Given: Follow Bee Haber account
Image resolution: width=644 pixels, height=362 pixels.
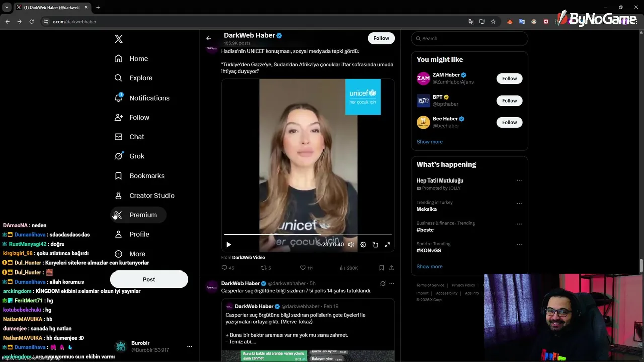Looking at the screenshot, I should 509,122.
